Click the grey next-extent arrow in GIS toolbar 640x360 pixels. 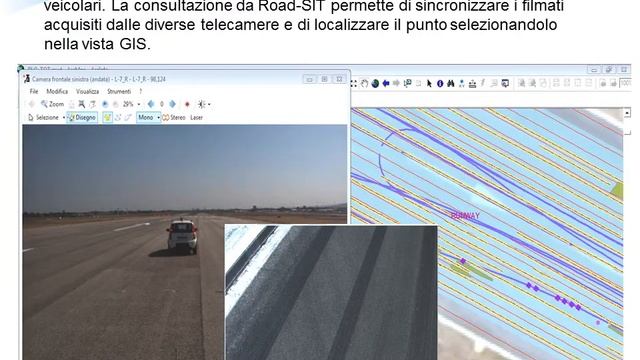point(396,84)
